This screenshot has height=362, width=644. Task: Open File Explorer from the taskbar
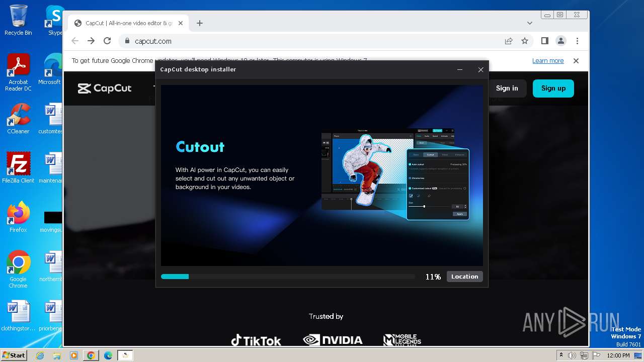[x=57, y=355]
